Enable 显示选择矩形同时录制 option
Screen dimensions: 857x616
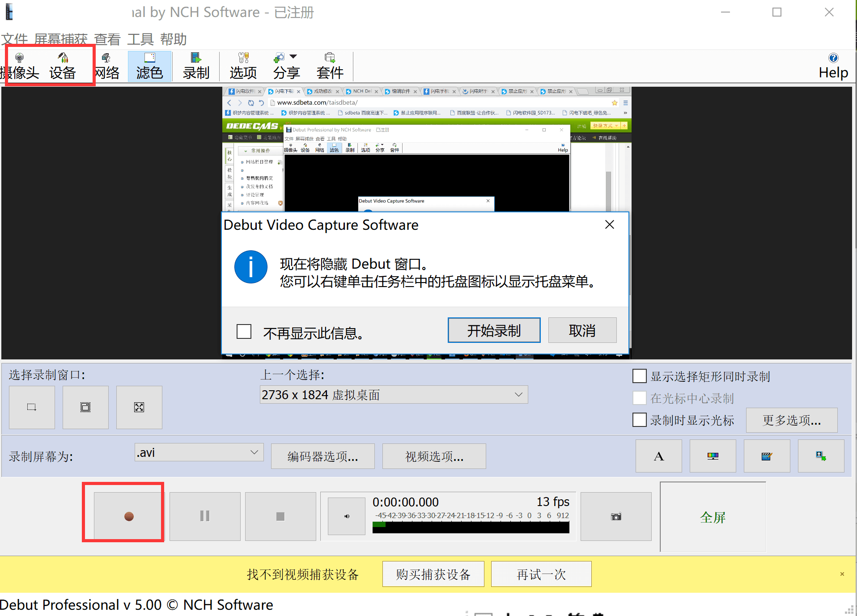640,376
